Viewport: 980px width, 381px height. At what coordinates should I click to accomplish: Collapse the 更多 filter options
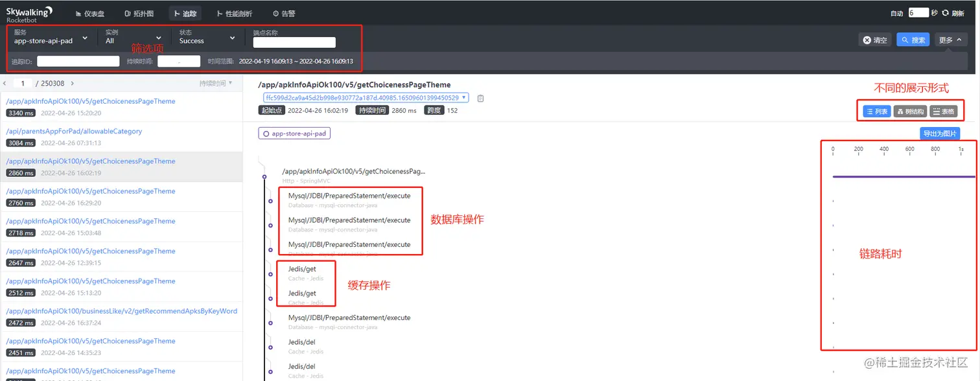tap(951, 40)
